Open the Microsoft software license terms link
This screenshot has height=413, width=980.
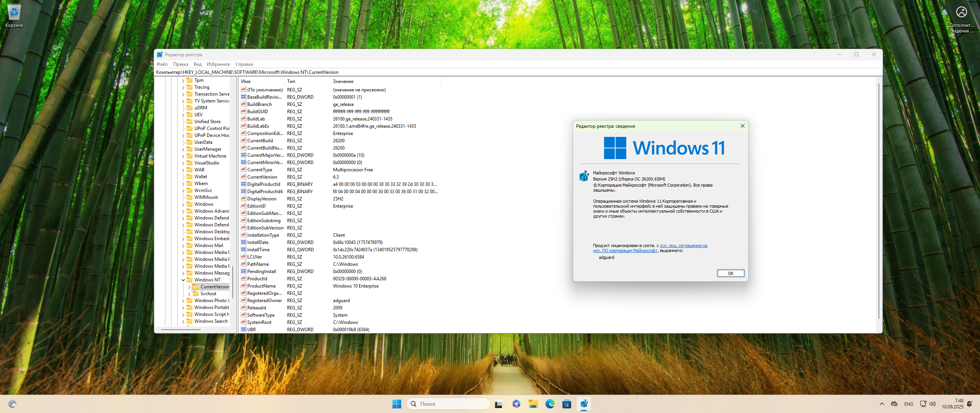[x=650, y=248]
